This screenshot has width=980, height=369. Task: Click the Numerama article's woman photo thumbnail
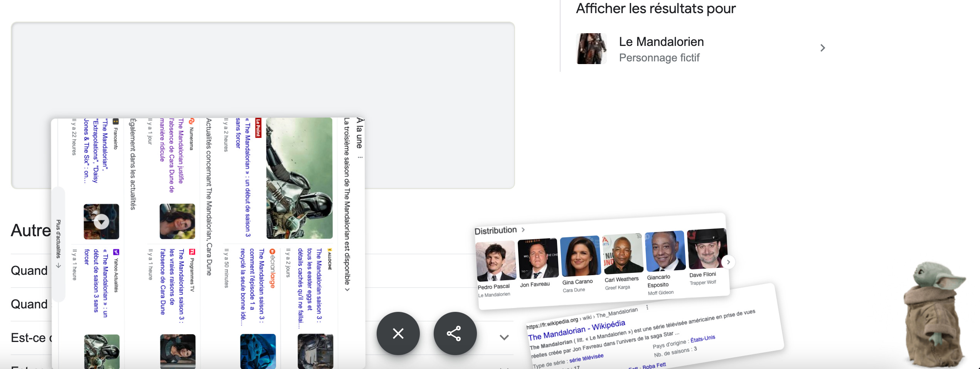point(177,222)
